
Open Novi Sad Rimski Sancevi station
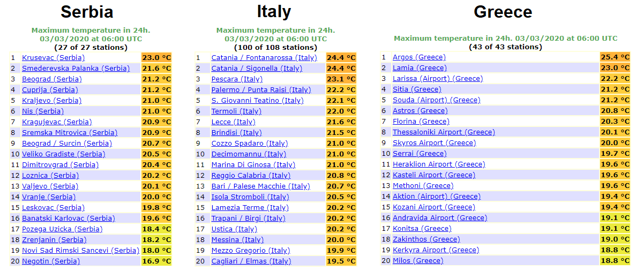click(x=80, y=250)
